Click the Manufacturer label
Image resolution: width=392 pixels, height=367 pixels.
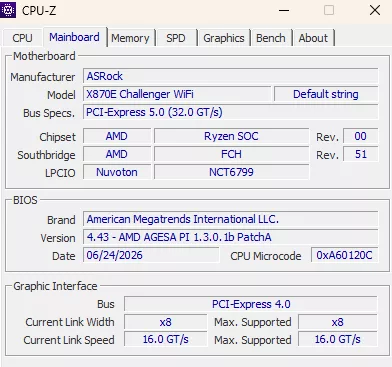point(43,77)
